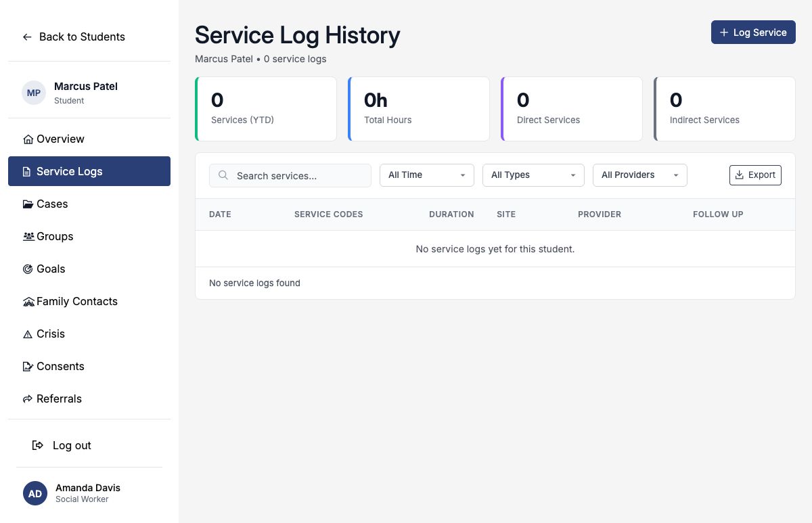This screenshot has height=523, width=812.
Task: Click the family icon next to Family Contacts
Action: click(x=28, y=302)
